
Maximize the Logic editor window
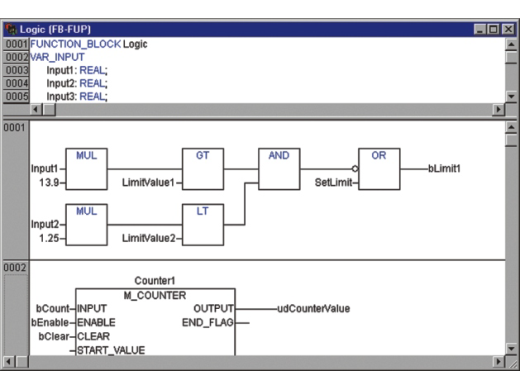[493, 29]
